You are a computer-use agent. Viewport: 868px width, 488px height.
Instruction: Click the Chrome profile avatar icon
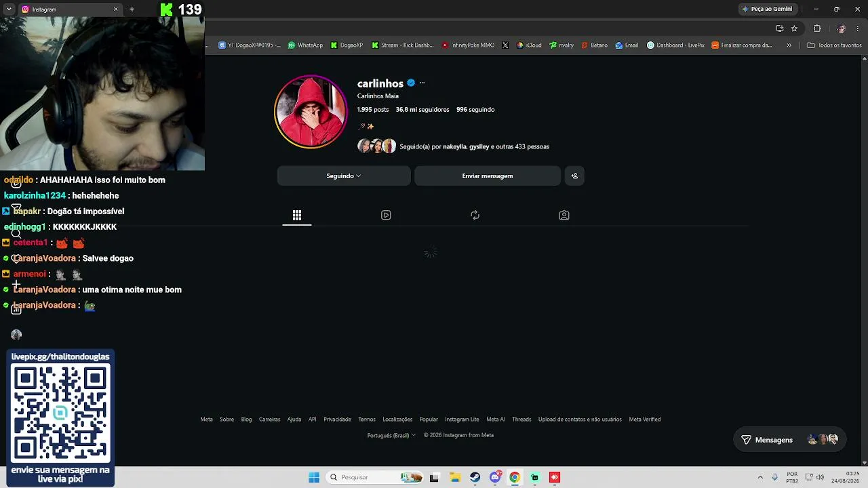coord(841,28)
